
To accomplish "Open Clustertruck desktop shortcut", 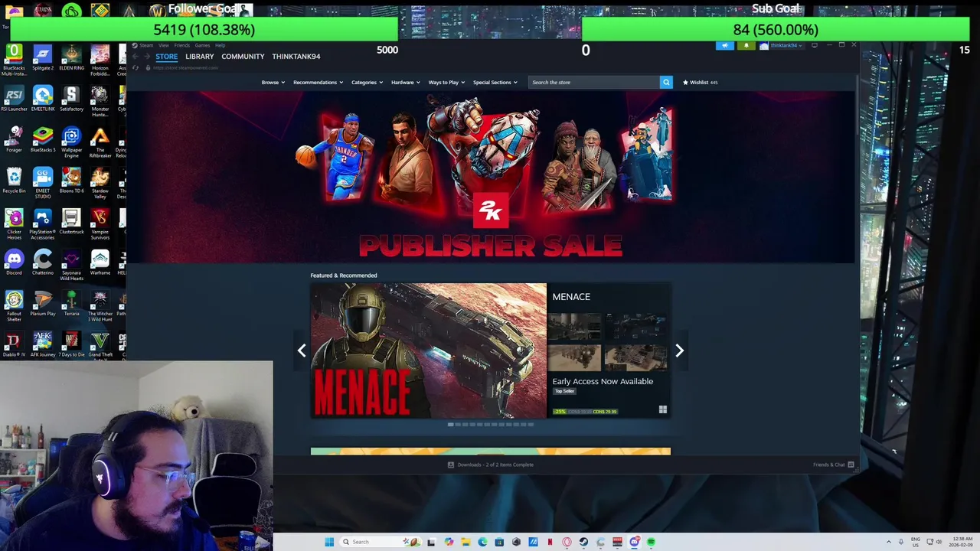I will (x=71, y=220).
